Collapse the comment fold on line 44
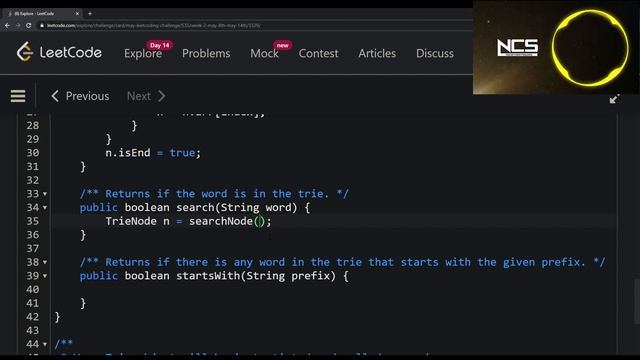Image resolution: width=640 pixels, height=360 pixels. 45,344
